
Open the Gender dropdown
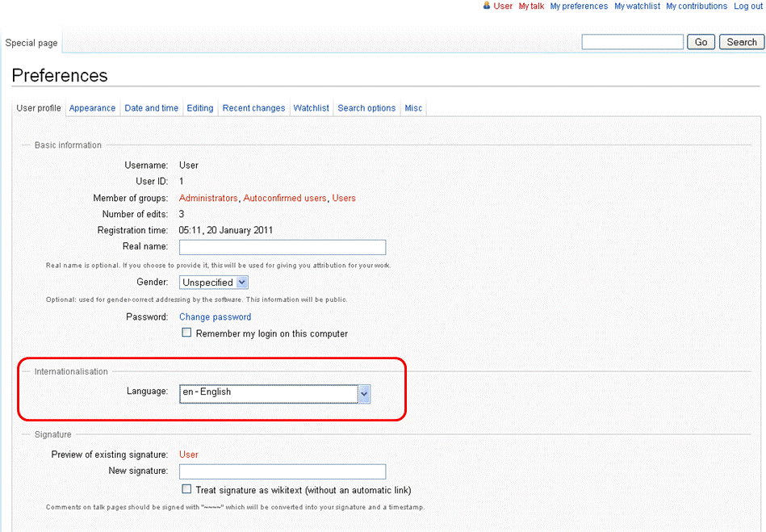[x=213, y=283]
